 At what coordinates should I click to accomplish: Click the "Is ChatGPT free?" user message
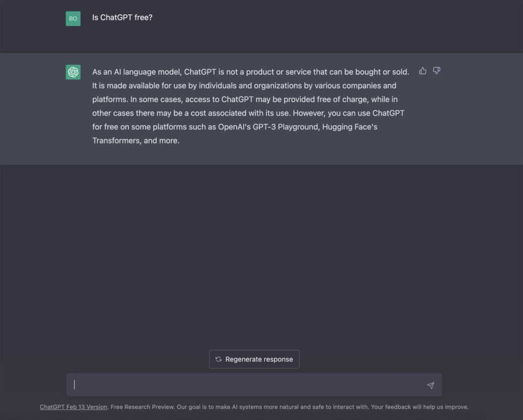coord(122,17)
